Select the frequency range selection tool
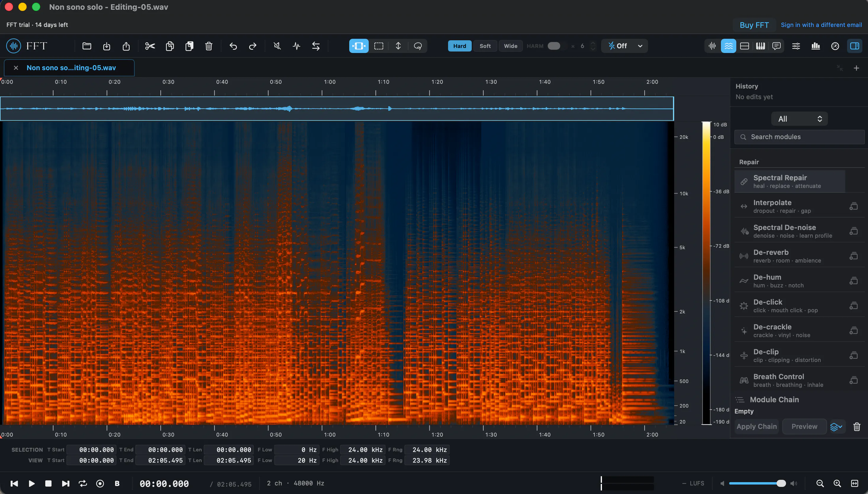 [x=398, y=46]
